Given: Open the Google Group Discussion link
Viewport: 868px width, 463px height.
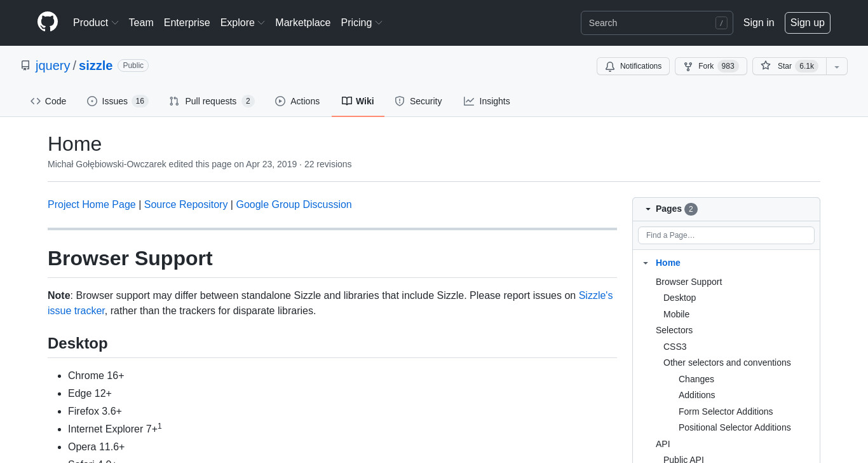Looking at the screenshot, I should tap(294, 205).
